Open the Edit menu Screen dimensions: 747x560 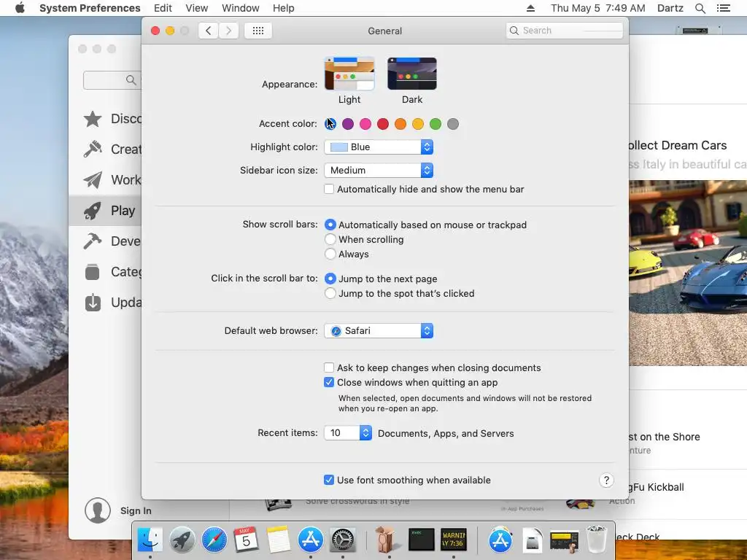coord(163,8)
